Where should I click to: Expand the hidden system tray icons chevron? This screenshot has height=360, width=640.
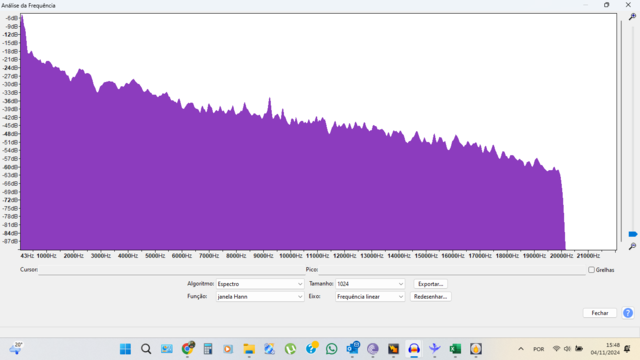[x=521, y=349]
